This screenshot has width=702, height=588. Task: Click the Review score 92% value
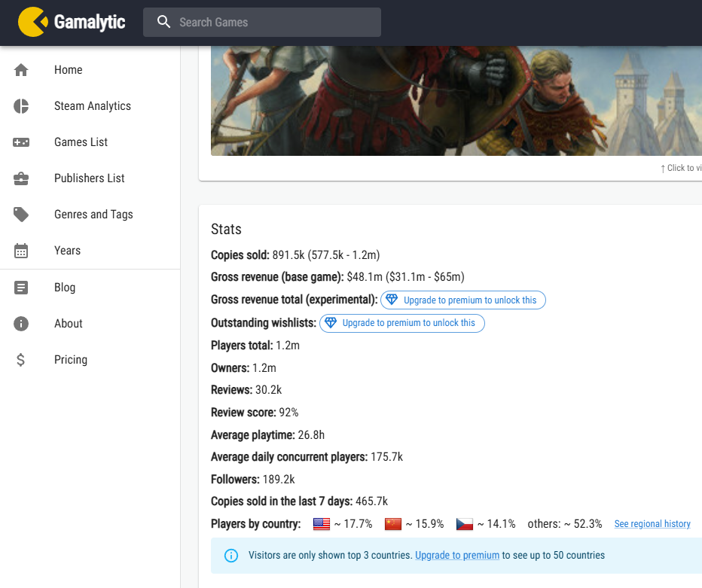pyautogui.click(x=288, y=412)
